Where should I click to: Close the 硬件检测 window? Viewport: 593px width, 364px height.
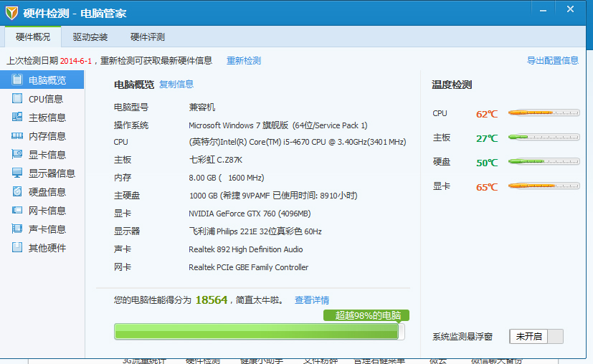[x=570, y=9]
